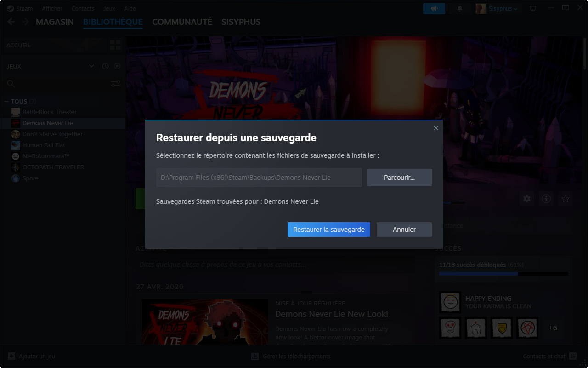Open the "Demons Never Lie New Look!" article
Screen dimensions: 588x368
pyautogui.click(x=332, y=314)
